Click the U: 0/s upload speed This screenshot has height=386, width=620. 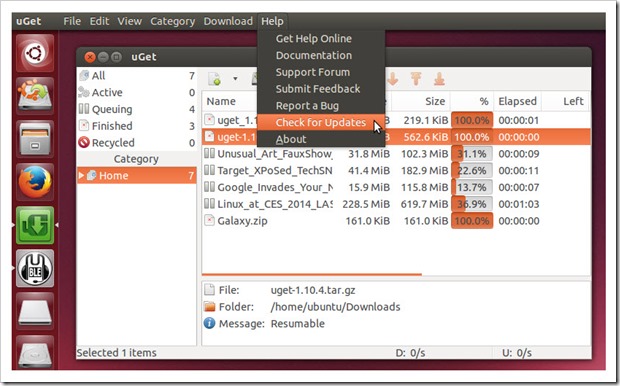click(x=517, y=352)
